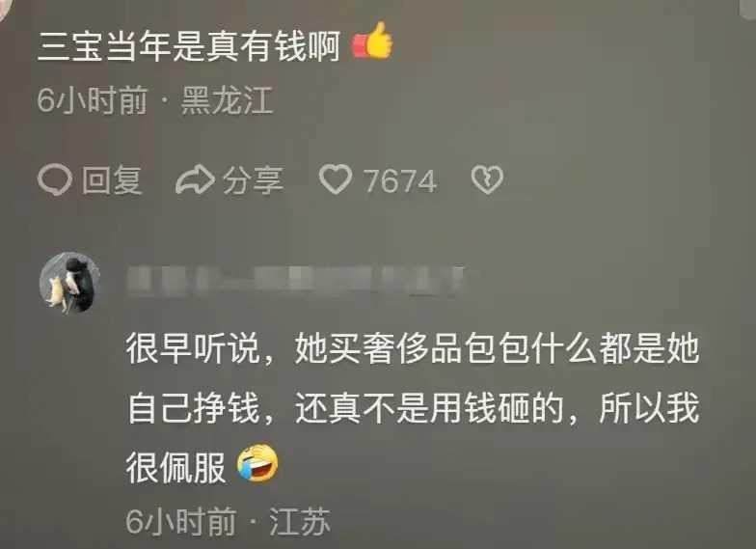The image size is (756, 549).
Task: Open the partially visible top-left commenter avatar
Action: click(4, 9)
